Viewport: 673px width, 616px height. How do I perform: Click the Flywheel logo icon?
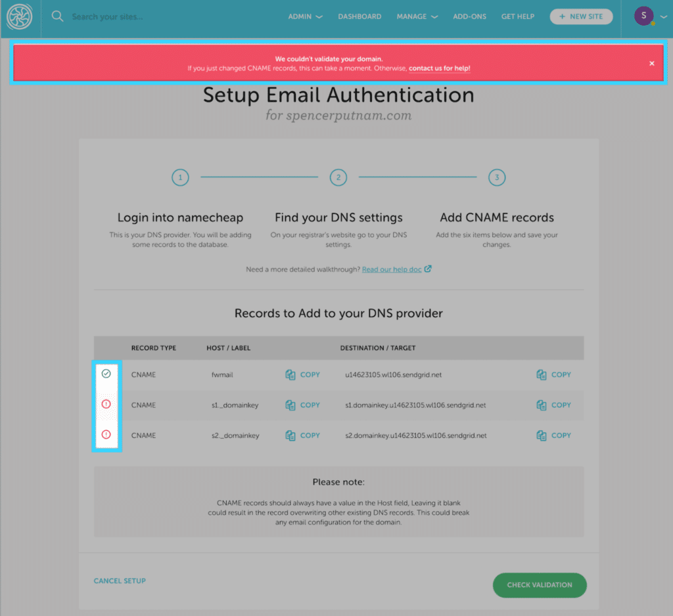pyautogui.click(x=19, y=16)
